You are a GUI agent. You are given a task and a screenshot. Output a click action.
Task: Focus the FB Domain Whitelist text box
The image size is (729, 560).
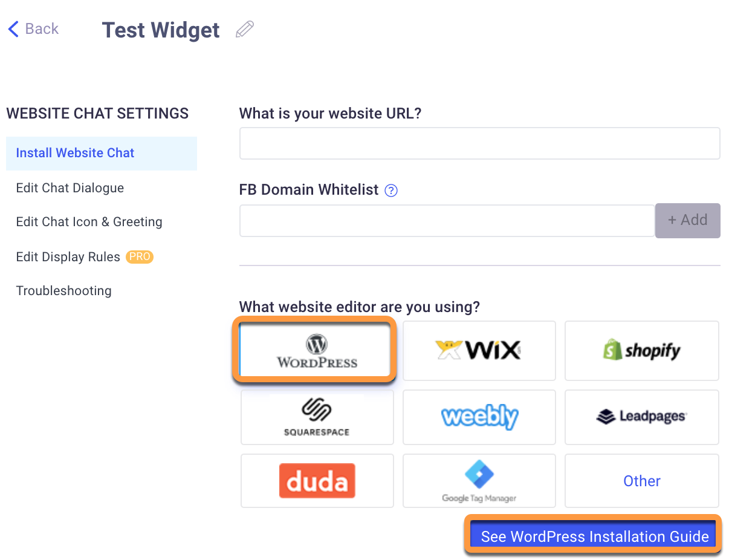click(x=447, y=221)
